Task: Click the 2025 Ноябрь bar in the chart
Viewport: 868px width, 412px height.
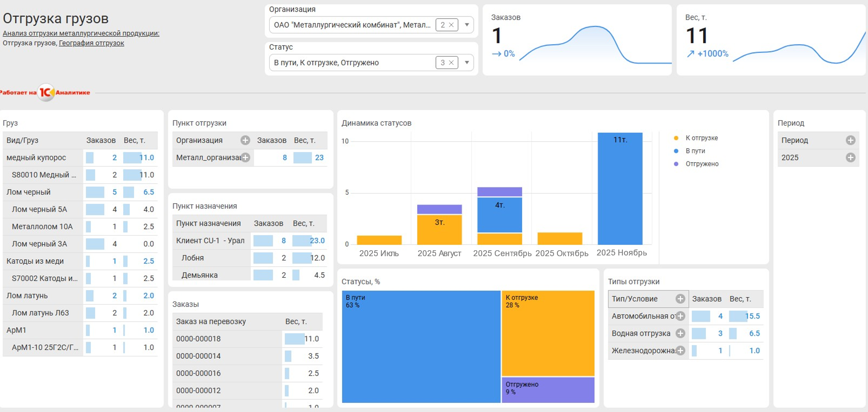Action: (620, 189)
